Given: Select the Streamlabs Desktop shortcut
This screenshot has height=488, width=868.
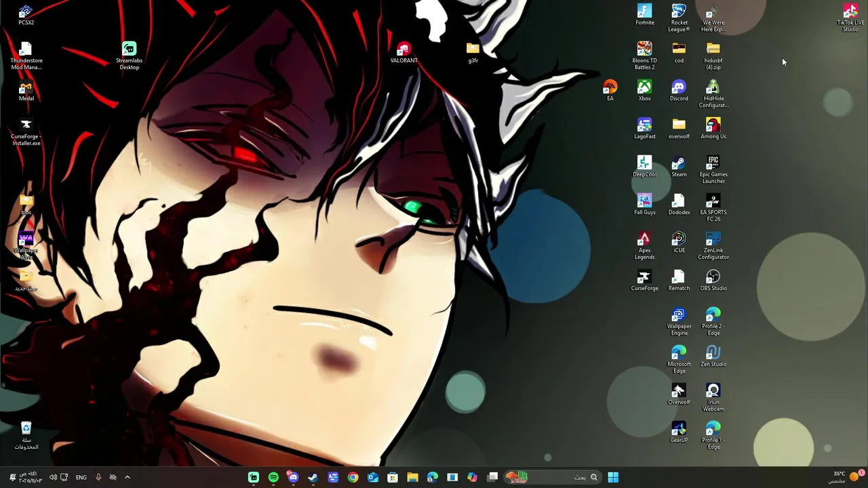Looking at the screenshot, I should point(129,57).
